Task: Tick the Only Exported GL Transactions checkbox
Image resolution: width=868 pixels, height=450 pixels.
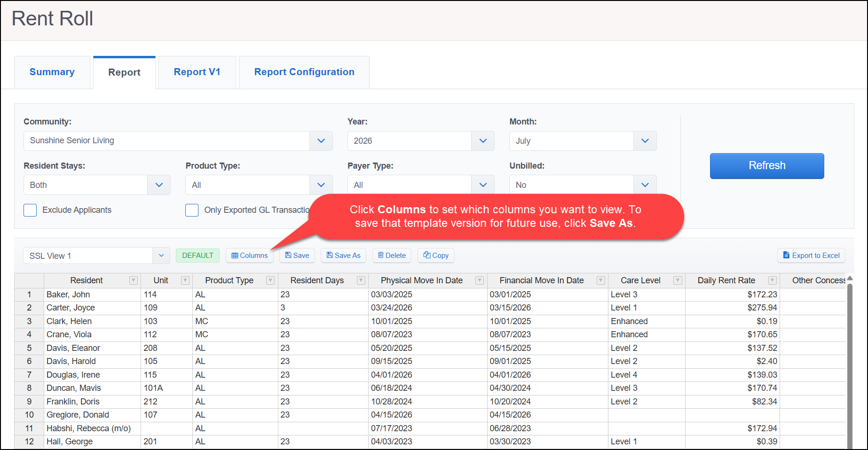Action: pyautogui.click(x=192, y=210)
